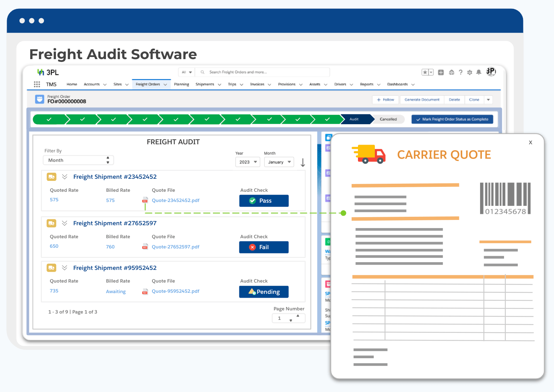Click PDF icon for Quote-27652597

click(x=145, y=247)
